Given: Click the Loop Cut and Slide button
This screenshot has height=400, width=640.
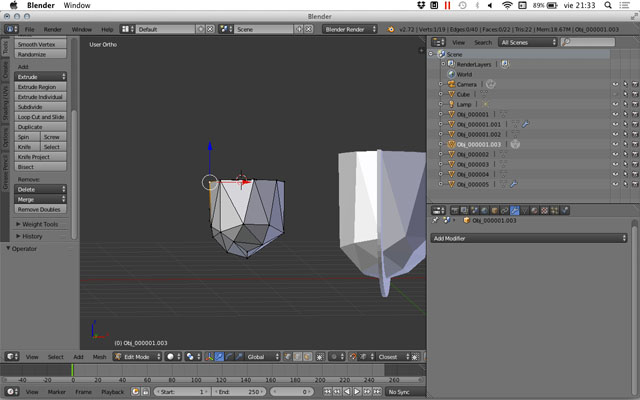Looking at the screenshot, I should tap(40, 117).
